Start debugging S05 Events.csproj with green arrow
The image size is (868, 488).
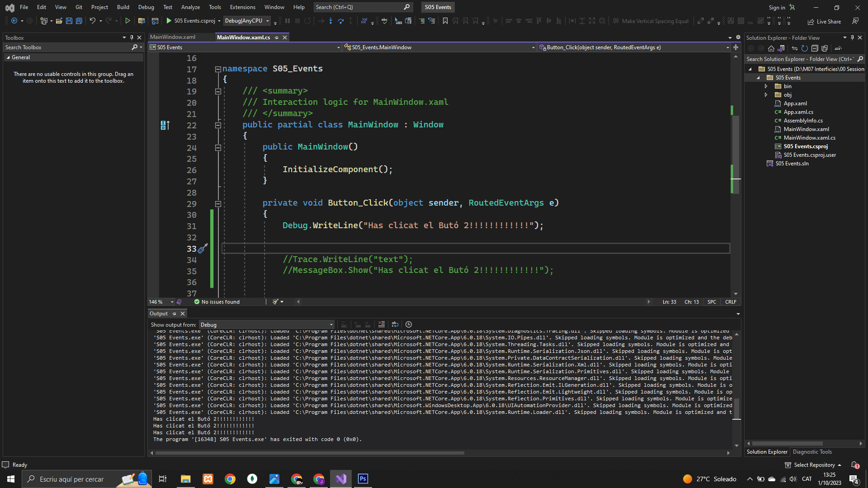click(x=169, y=21)
